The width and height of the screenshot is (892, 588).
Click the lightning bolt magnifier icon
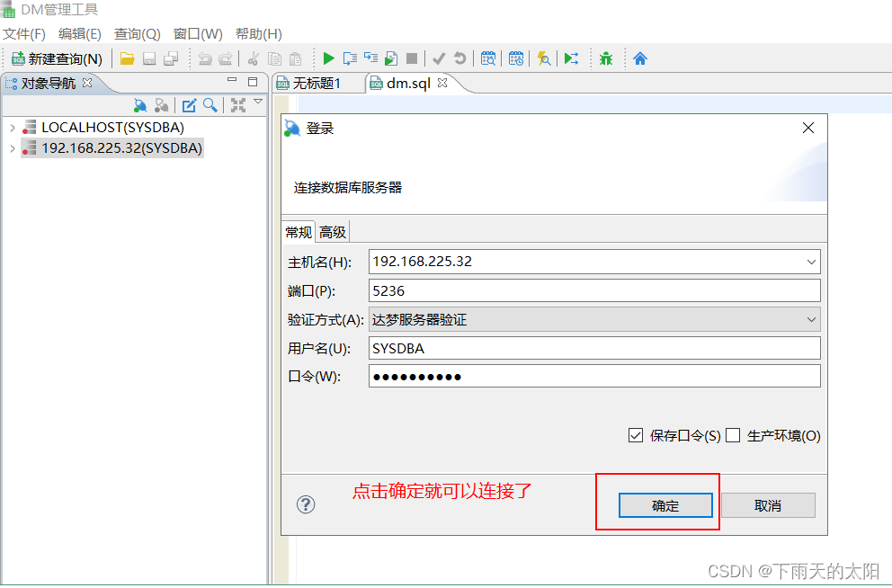(544, 58)
